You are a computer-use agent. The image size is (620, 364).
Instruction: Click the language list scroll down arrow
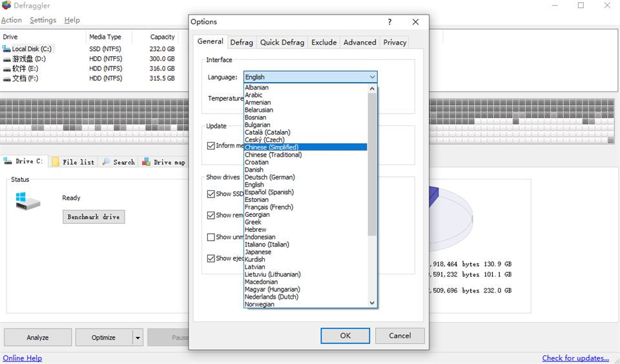[372, 303]
